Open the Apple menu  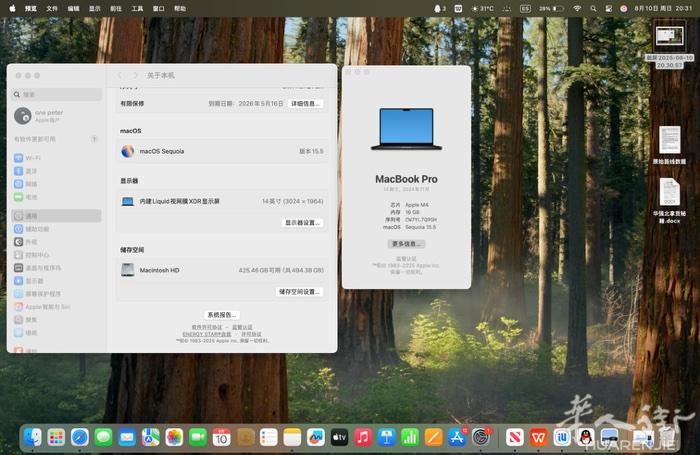click(12, 8)
